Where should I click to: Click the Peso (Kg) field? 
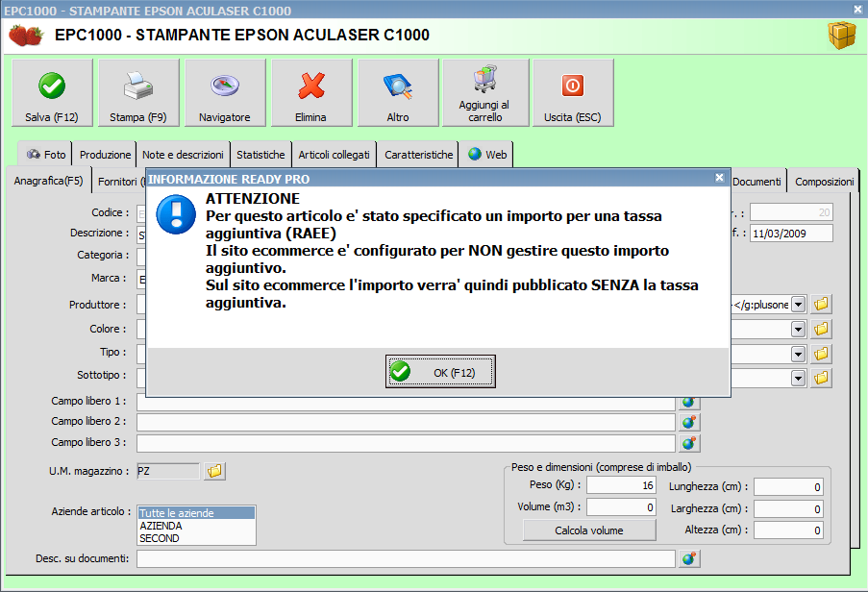click(621, 485)
